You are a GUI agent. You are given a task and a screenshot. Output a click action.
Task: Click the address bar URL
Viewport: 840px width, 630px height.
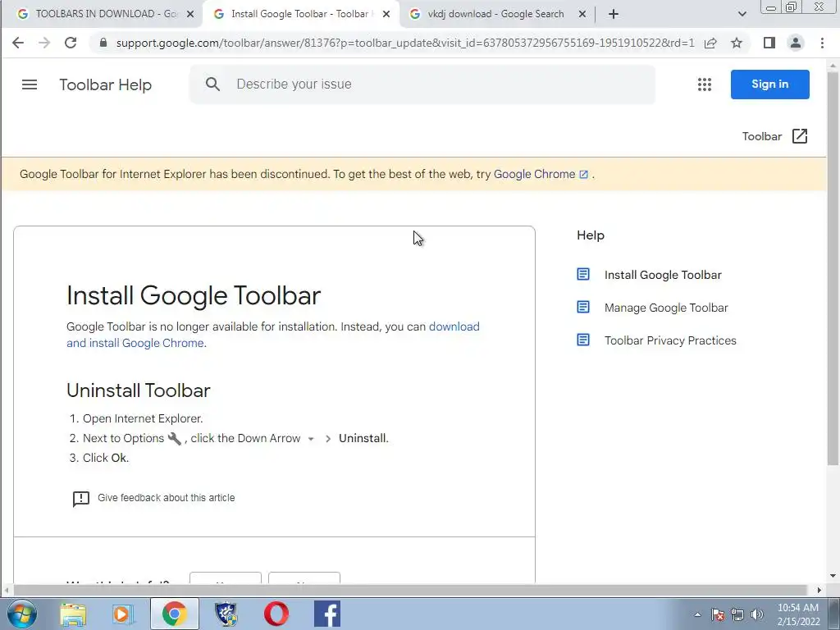[405, 43]
